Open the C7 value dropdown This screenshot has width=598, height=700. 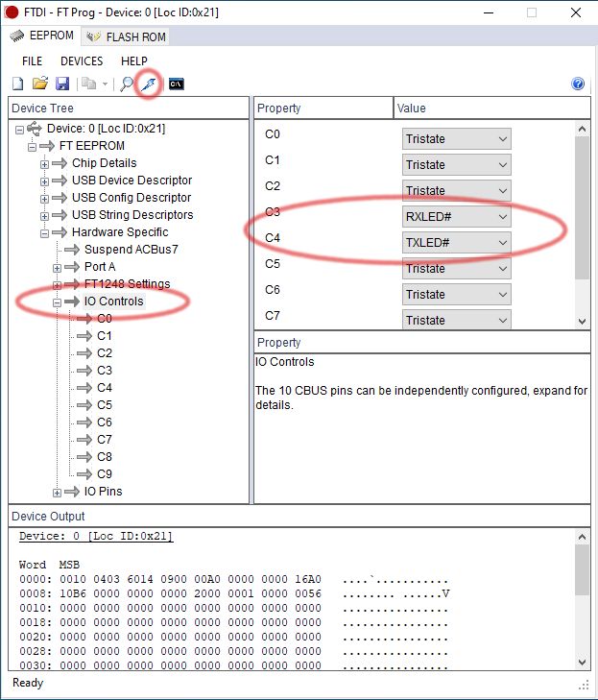(x=457, y=319)
